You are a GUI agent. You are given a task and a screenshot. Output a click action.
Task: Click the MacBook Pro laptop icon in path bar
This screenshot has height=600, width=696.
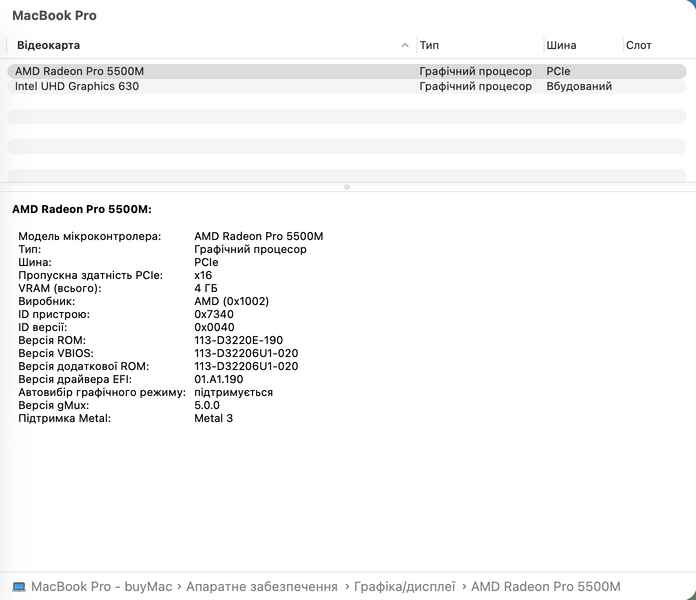19,587
